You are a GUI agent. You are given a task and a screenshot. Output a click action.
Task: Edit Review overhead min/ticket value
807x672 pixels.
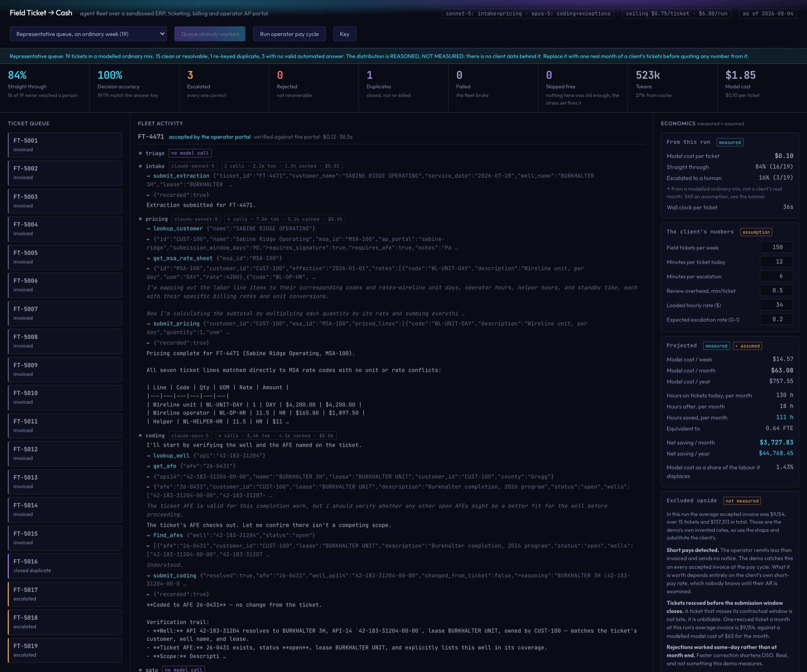(776, 290)
